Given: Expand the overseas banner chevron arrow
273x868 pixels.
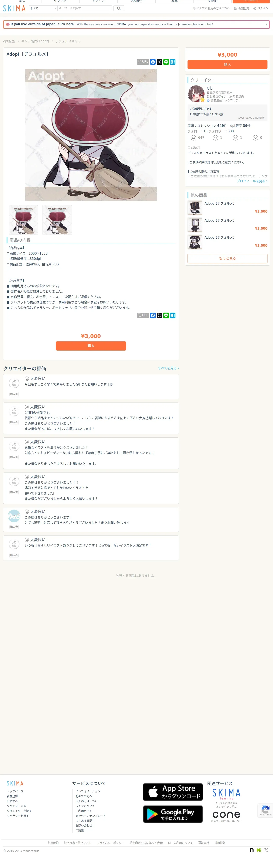Looking at the screenshot, I should [266, 24].
